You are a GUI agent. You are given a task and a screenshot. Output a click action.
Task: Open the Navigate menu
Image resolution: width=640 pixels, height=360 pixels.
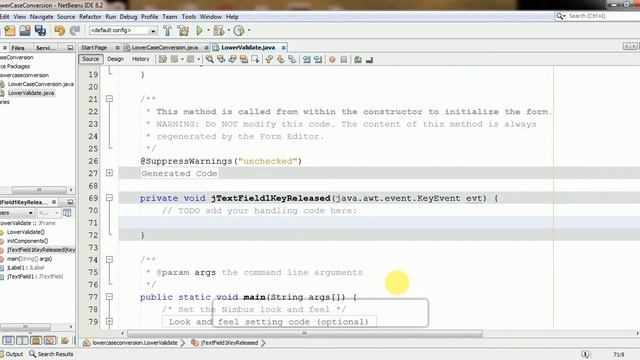point(42,17)
